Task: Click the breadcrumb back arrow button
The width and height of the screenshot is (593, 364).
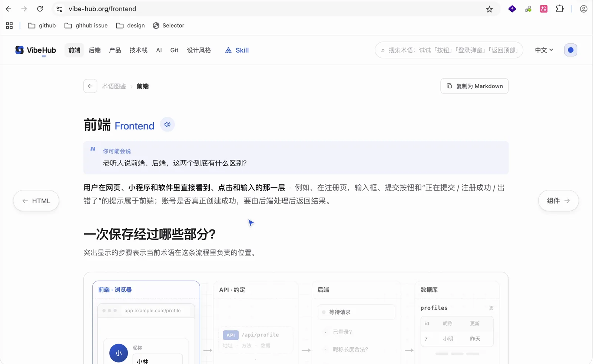Action: (x=90, y=86)
